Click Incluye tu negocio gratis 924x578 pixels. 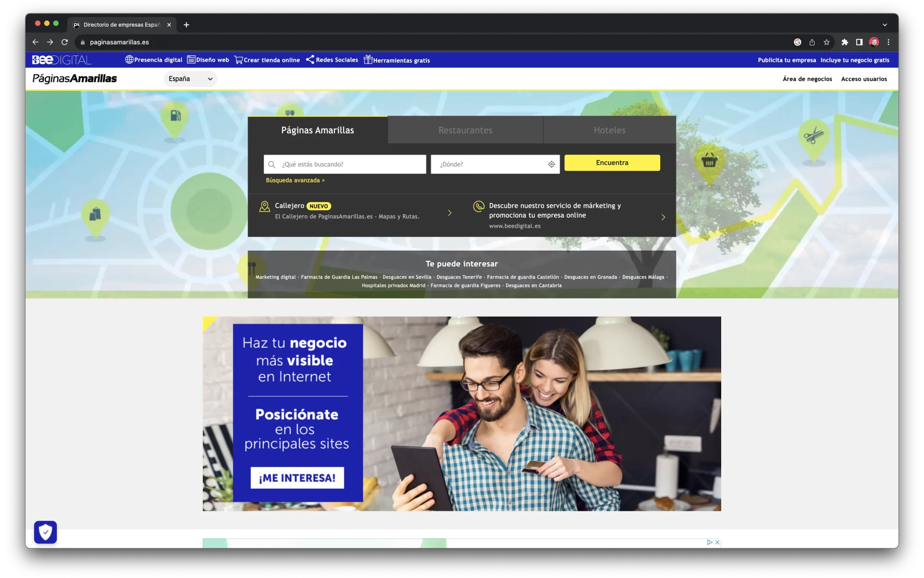point(855,60)
